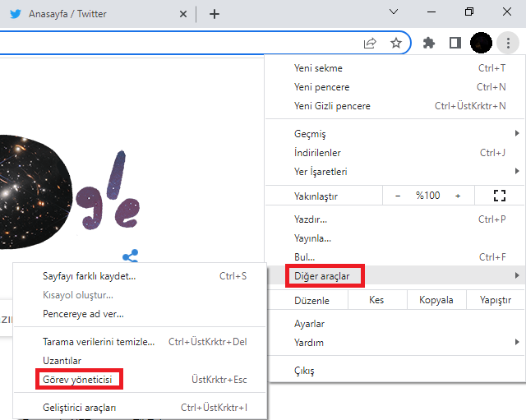Screen dimensions: 526x420
Task: Close the Anasayfa / Twitter tab
Action: 183,14
